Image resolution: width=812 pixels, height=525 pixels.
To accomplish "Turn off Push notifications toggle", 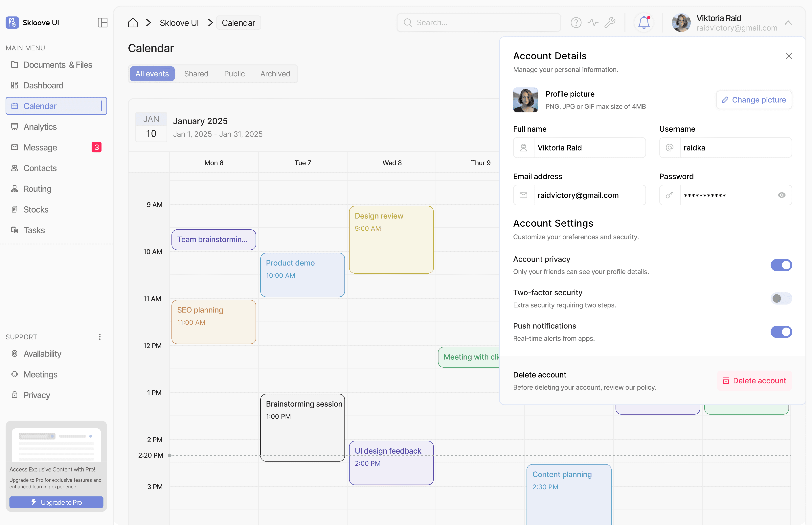I will click(x=781, y=332).
